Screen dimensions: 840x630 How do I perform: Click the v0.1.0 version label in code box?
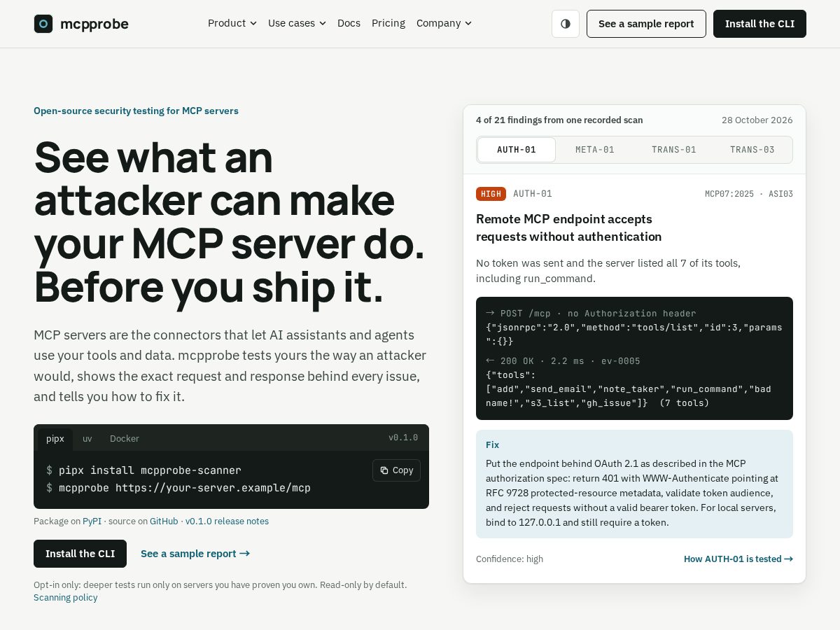click(x=403, y=437)
